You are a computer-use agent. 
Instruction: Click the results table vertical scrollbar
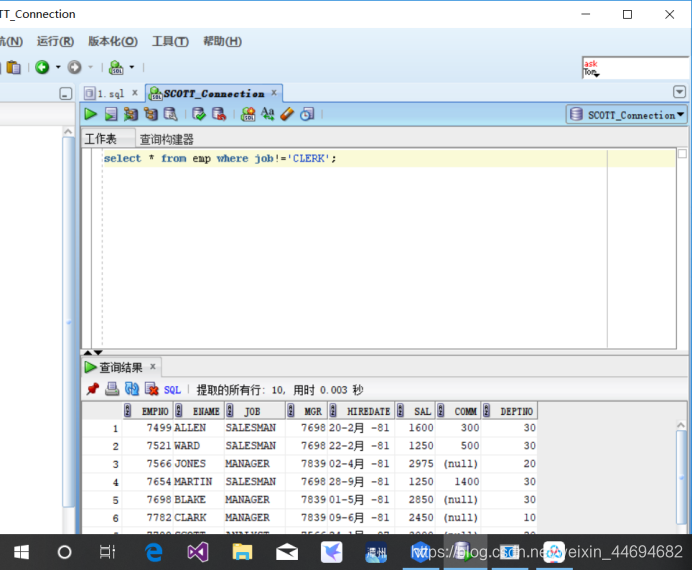click(x=681, y=475)
